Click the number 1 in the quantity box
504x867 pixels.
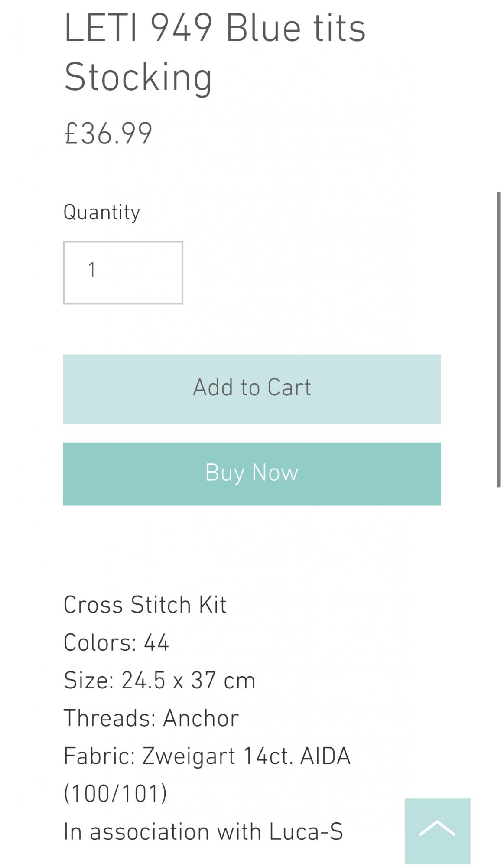92,270
